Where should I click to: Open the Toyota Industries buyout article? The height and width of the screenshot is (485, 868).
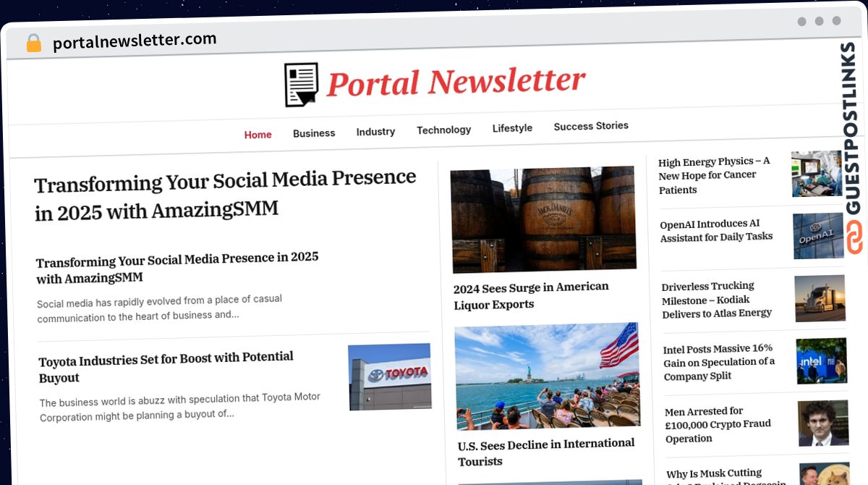(x=166, y=367)
